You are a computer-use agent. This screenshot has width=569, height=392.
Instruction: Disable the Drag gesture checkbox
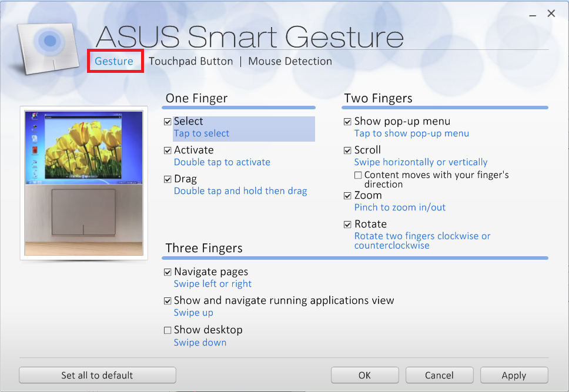168,179
